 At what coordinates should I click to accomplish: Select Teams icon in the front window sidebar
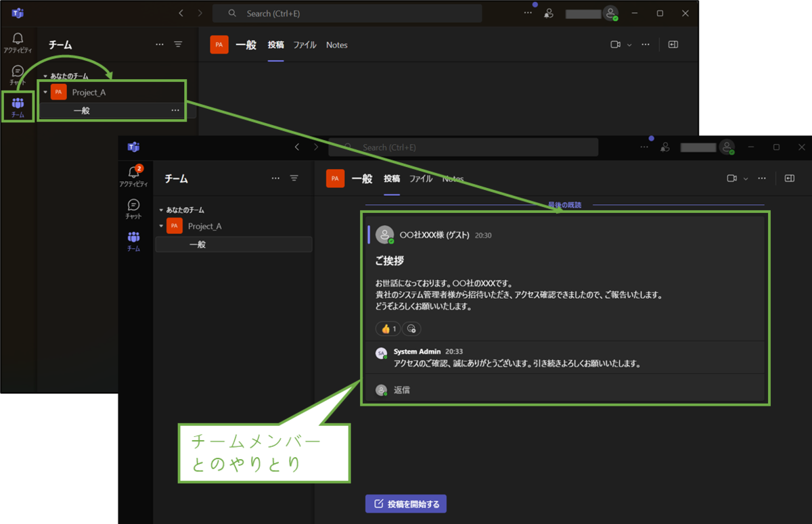pos(133,241)
